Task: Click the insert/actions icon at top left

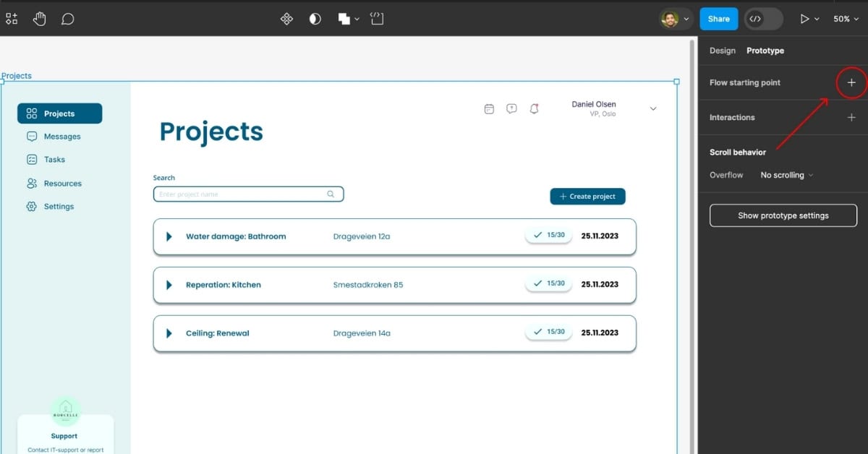Action: 11,18
